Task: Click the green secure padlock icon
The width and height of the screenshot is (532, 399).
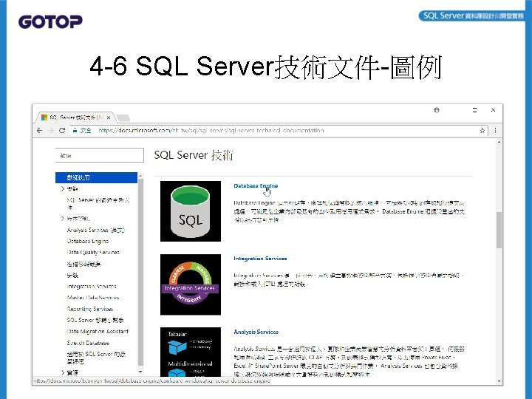Action: point(75,130)
